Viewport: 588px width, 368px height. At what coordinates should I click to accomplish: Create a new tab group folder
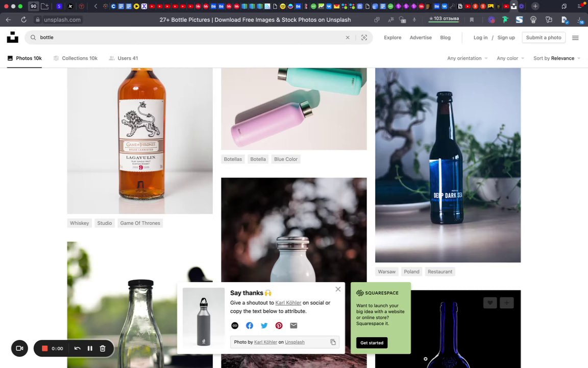[45, 6]
